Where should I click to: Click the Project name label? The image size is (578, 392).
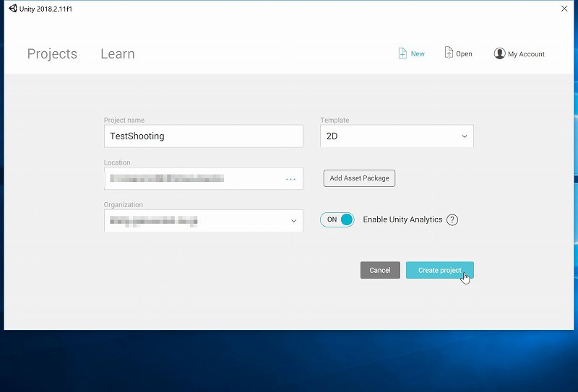(x=124, y=120)
